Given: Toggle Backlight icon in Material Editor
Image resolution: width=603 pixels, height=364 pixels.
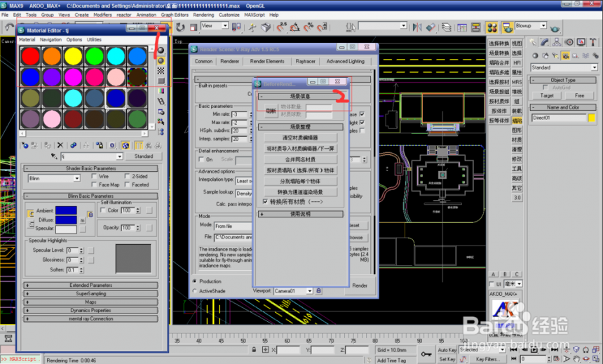Looking at the screenshot, I should (x=161, y=60).
